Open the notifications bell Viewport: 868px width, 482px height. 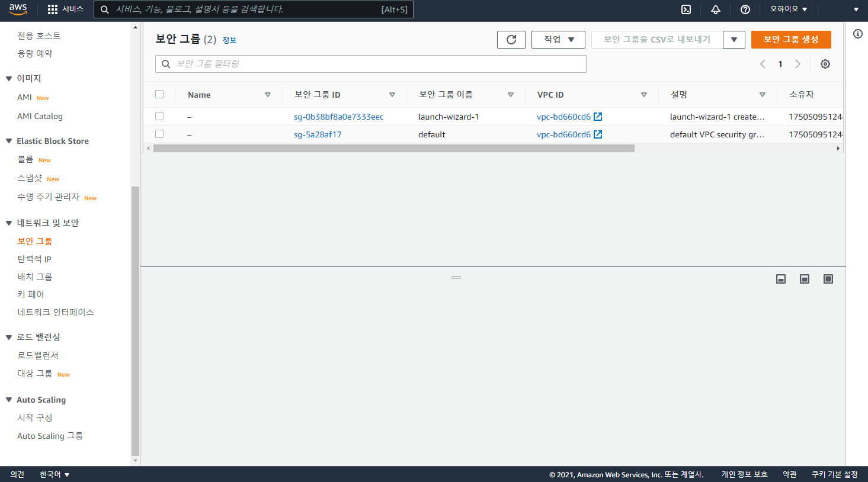[x=716, y=9]
